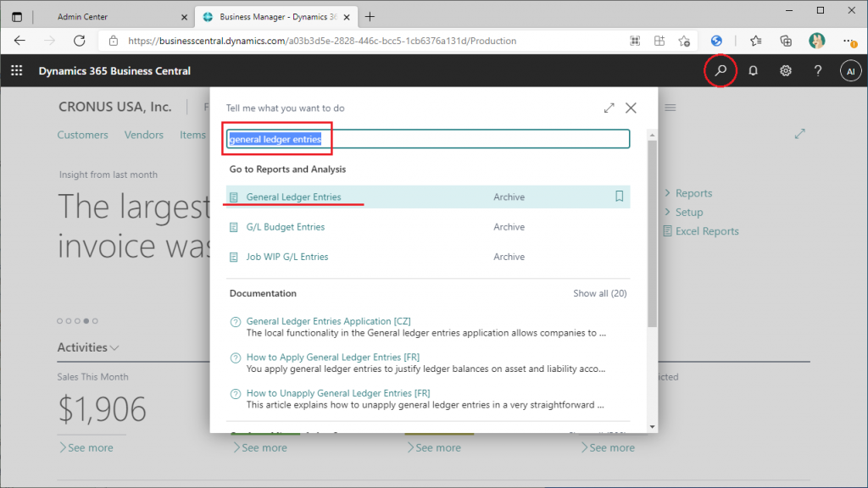Expand the Reports menu on the right

tap(693, 193)
